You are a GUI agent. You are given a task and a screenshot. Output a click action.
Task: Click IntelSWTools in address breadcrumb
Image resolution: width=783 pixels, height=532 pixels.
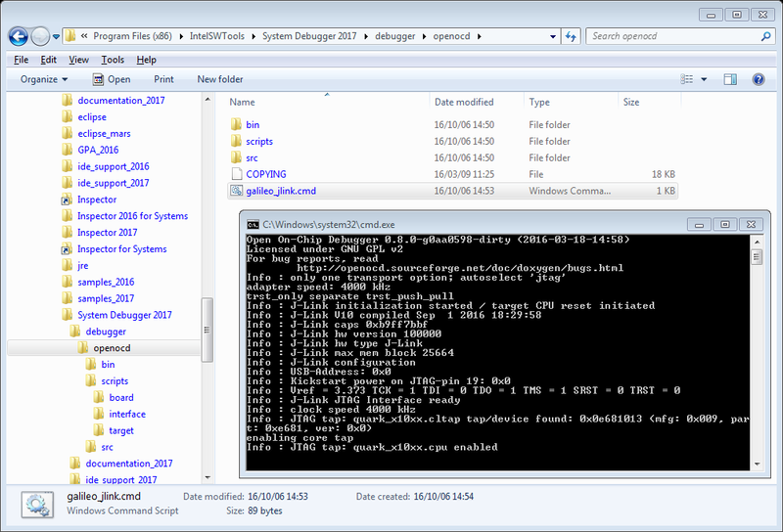[216, 36]
